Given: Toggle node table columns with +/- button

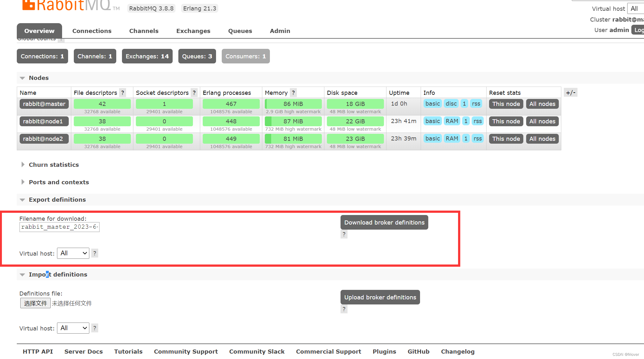Looking at the screenshot, I should click(571, 93).
